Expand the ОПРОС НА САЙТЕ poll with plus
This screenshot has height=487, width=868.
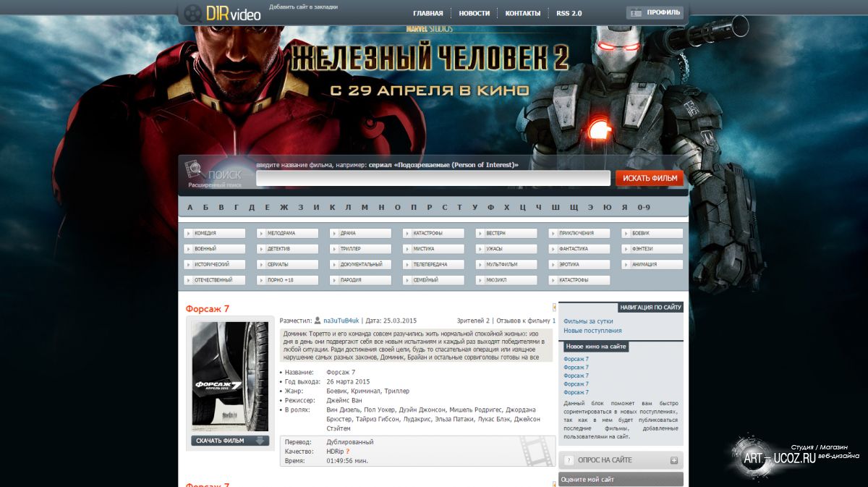click(x=674, y=460)
